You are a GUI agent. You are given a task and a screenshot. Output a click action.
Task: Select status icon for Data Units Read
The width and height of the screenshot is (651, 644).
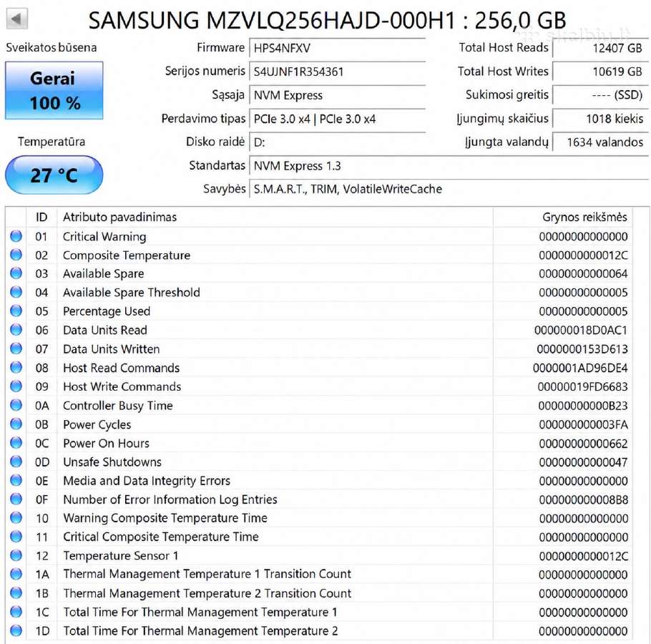16,330
